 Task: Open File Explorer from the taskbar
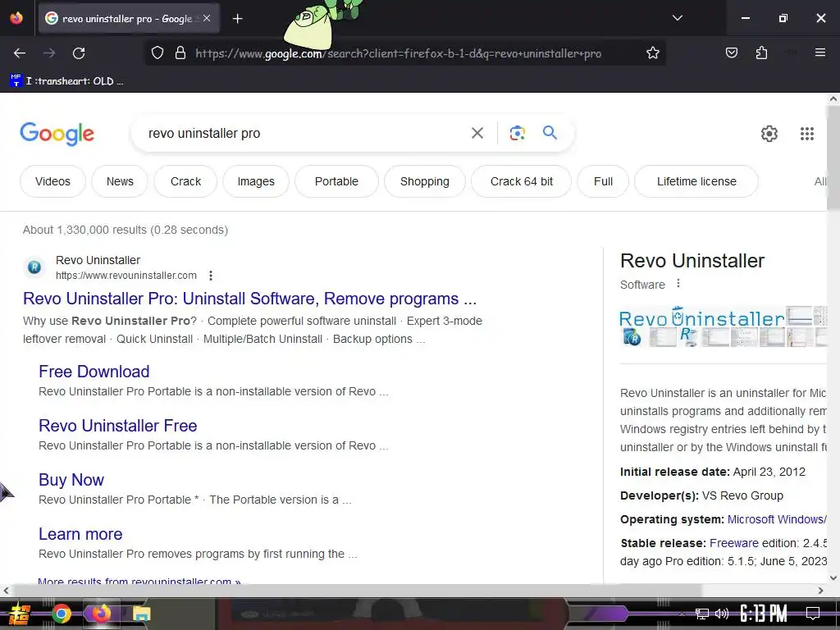141,614
